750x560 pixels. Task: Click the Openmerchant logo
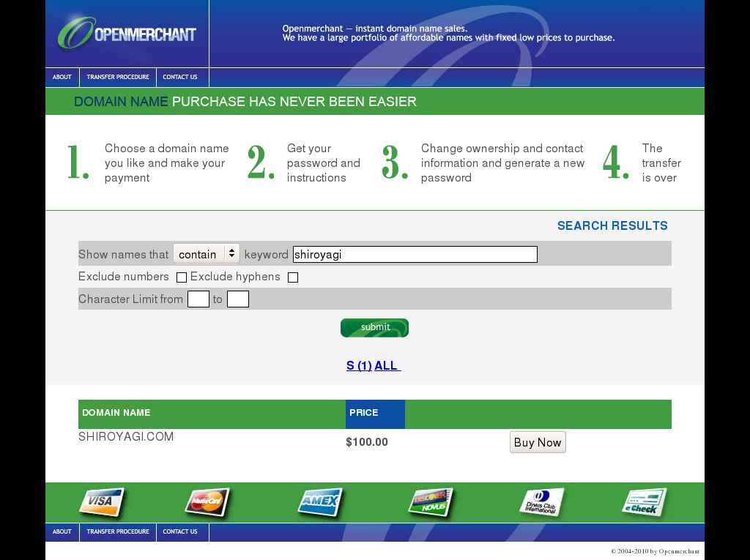tap(127, 33)
